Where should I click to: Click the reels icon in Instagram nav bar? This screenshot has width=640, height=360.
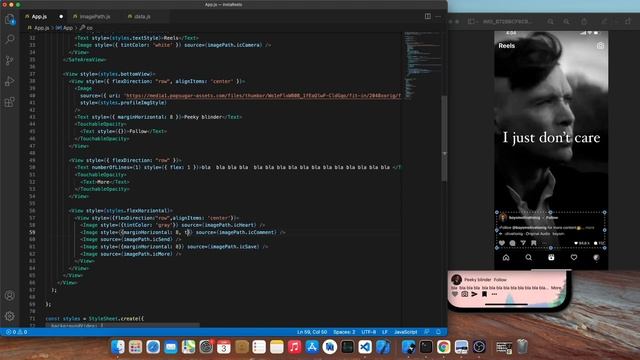click(x=551, y=258)
